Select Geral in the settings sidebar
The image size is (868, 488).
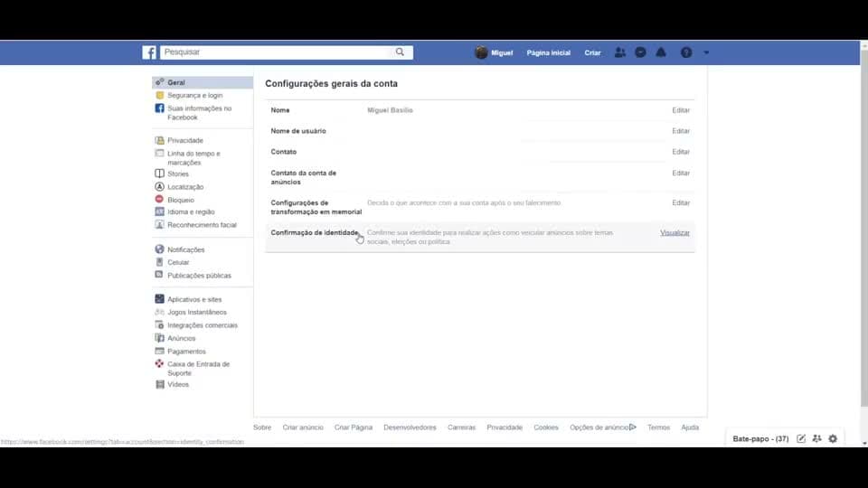[203, 82]
